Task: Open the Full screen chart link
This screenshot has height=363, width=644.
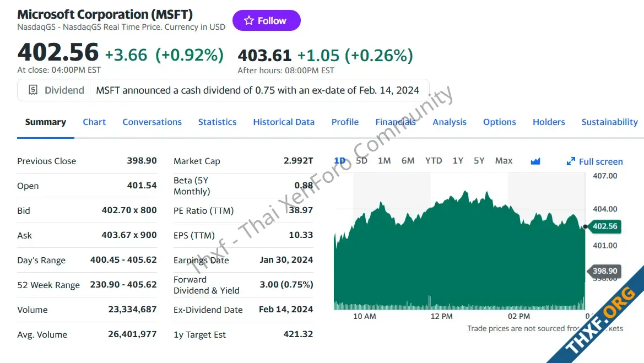Action: click(600, 161)
